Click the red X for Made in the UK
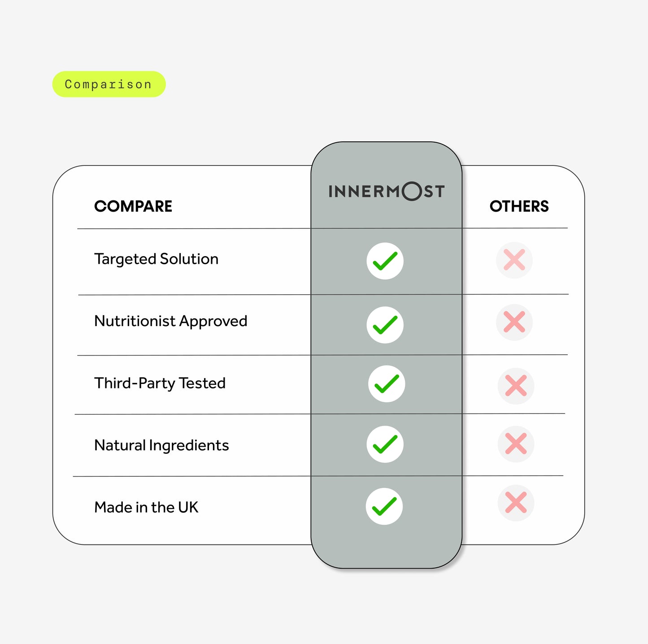Viewport: 648px width, 644px height. 516,503
